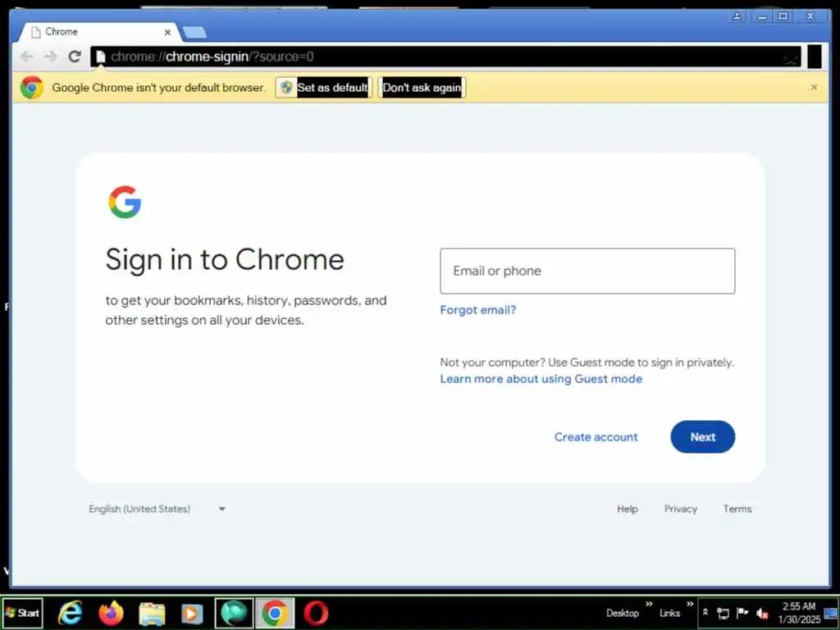Expand the English (United States) language dropdown
The width and height of the screenshot is (840, 630).
(157, 509)
